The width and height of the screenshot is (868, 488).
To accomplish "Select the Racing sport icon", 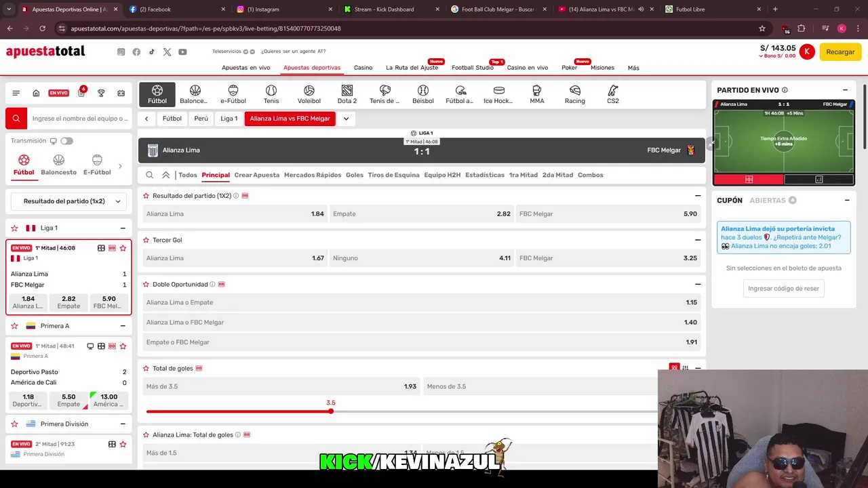I will coord(575,95).
